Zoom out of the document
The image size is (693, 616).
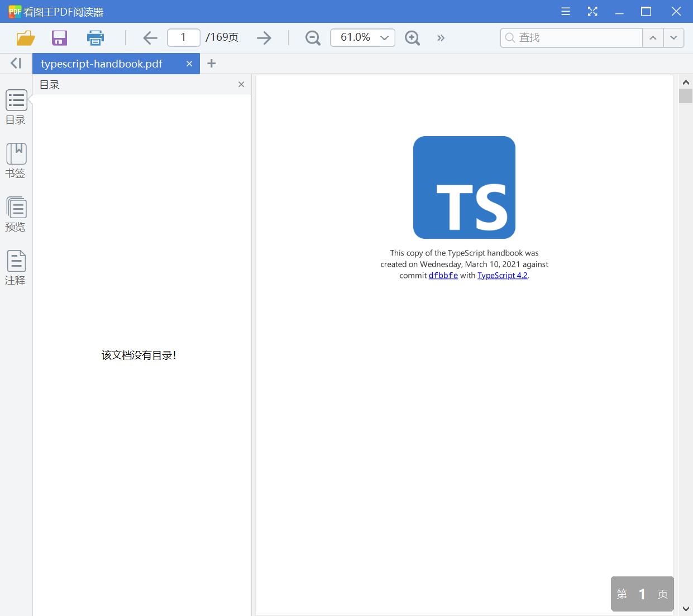(x=312, y=37)
